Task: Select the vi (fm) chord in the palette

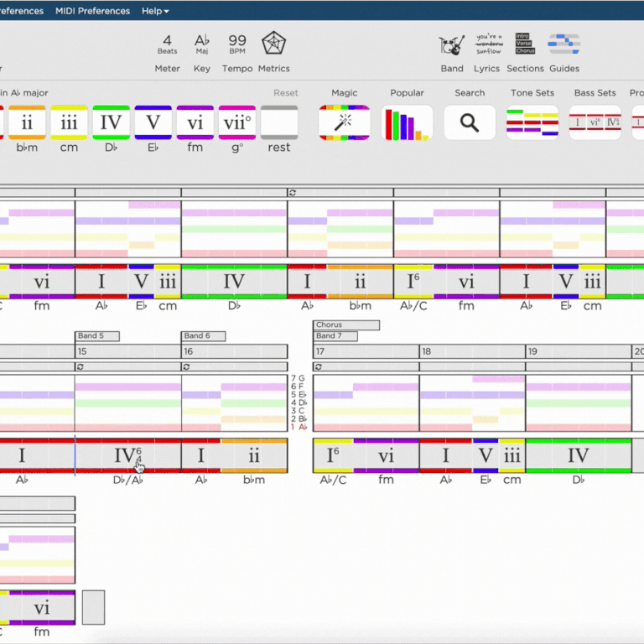Action: [195, 122]
